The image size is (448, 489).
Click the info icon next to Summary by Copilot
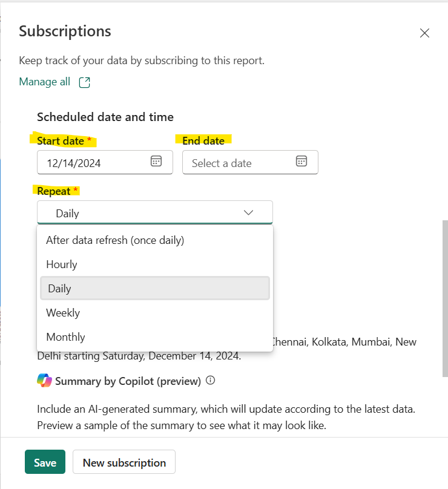(210, 381)
